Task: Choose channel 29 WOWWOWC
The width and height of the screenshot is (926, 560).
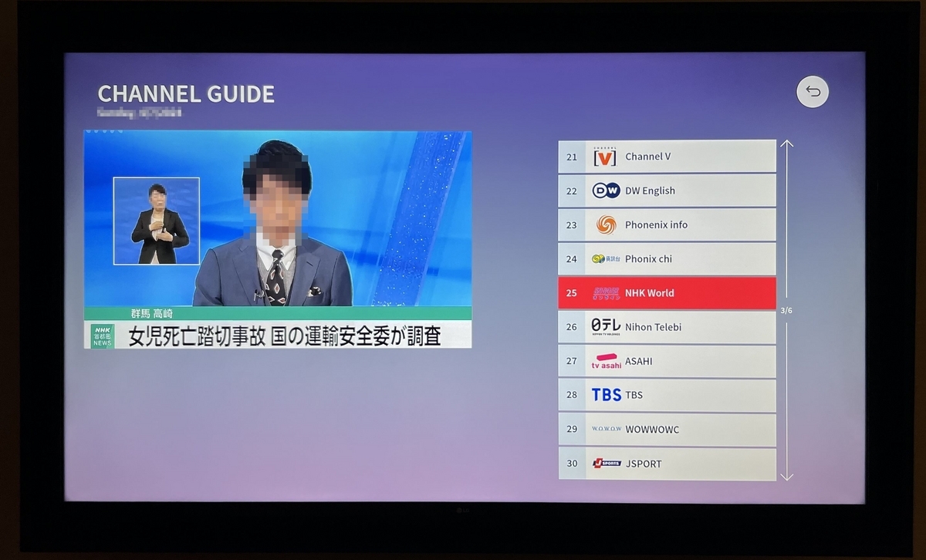Action: pyautogui.click(x=667, y=429)
